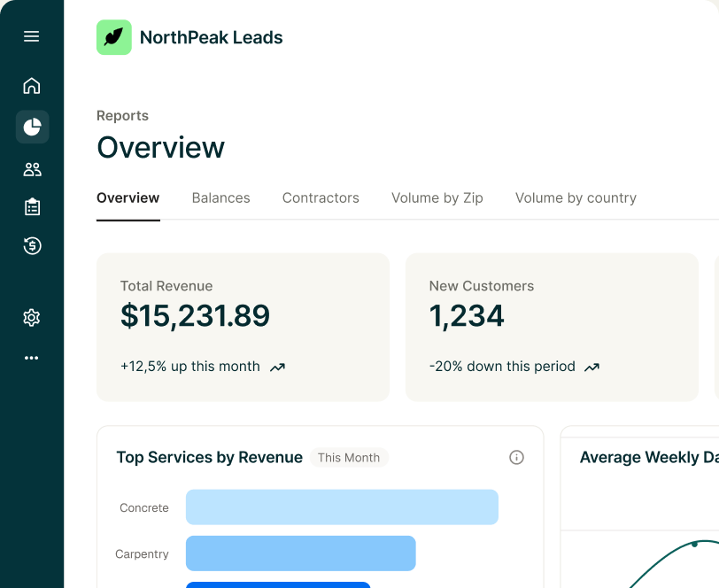
Task: Click the three-dots more icon in sidebar
Action: [x=32, y=358]
